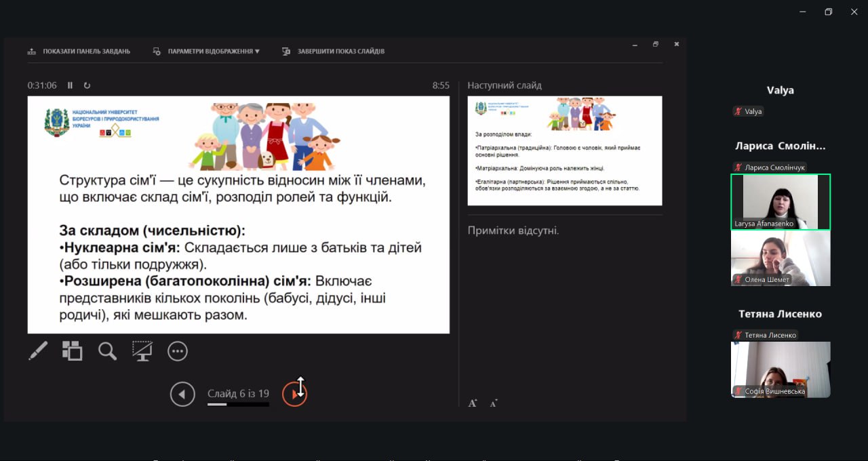
Task: Advance to the next slide arrow
Action: pos(294,394)
